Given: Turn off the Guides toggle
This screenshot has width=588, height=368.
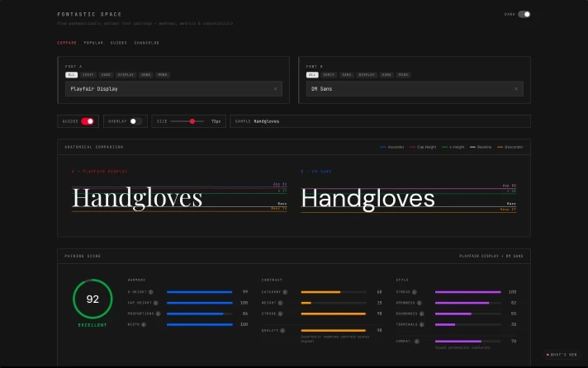Looking at the screenshot, I should (88, 121).
